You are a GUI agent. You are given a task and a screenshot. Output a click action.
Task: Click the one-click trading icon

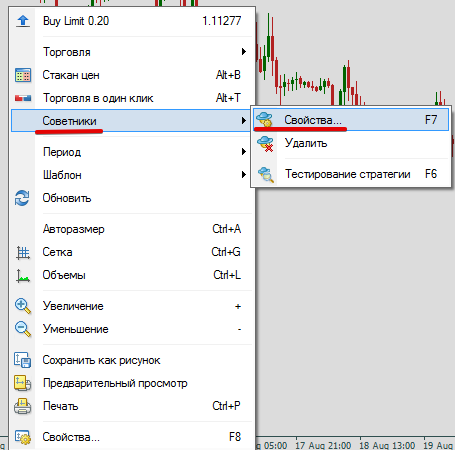click(23, 98)
